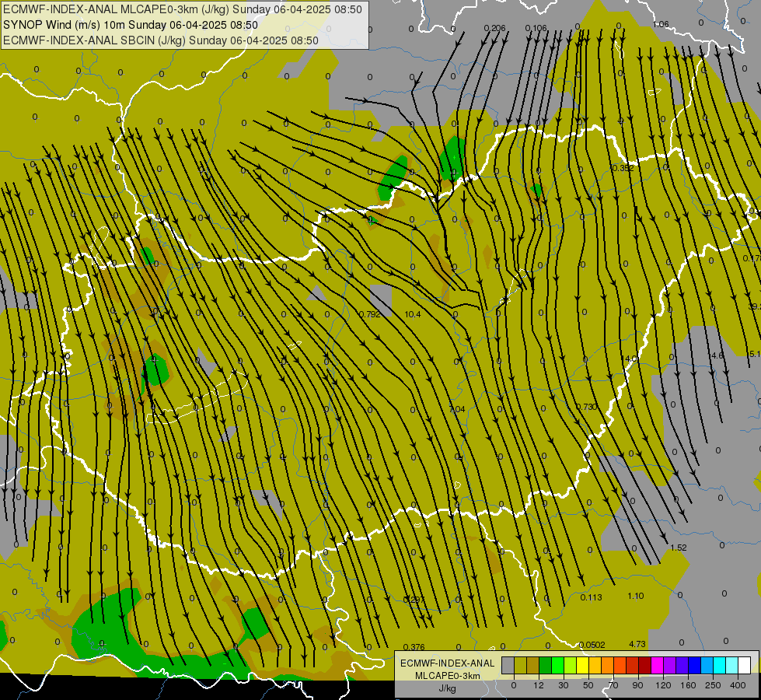This screenshot has width=761, height=700.
Task: Click the MLCAPE0-3km label in the legend
Action: click(x=447, y=676)
